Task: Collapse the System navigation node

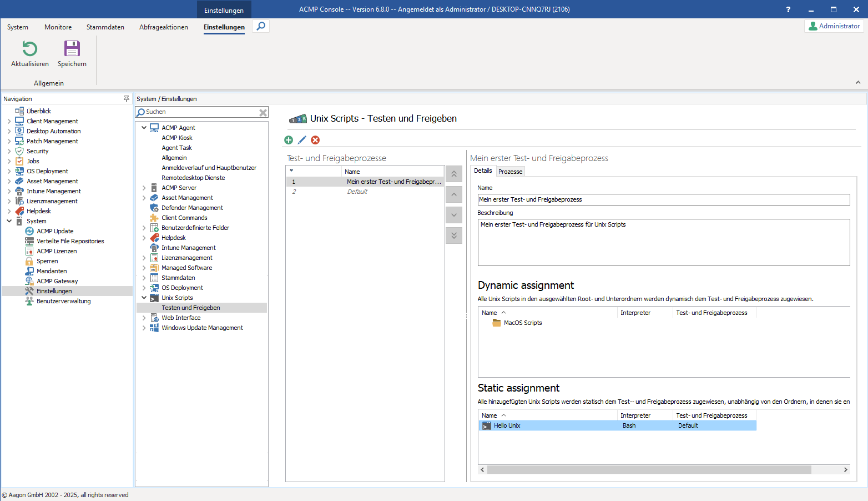Action: point(9,221)
